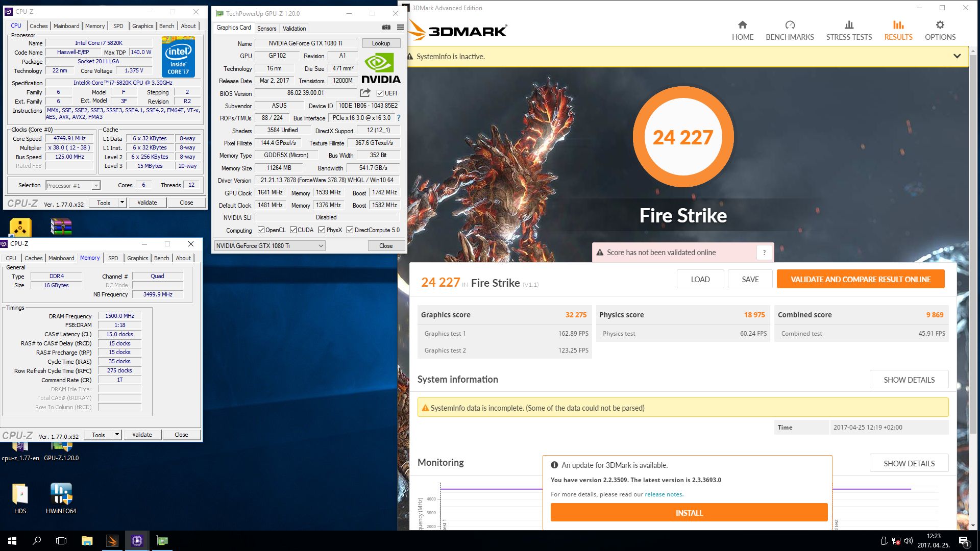The image size is (980, 551).
Task: Toggle the PhysX checkbox
Action: coord(322,230)
